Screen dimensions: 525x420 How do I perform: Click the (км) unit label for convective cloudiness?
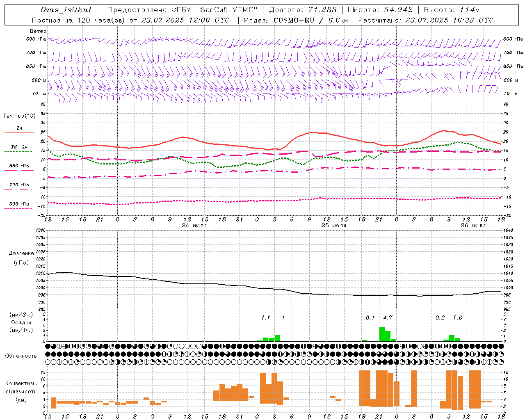[x=21, y=399]
